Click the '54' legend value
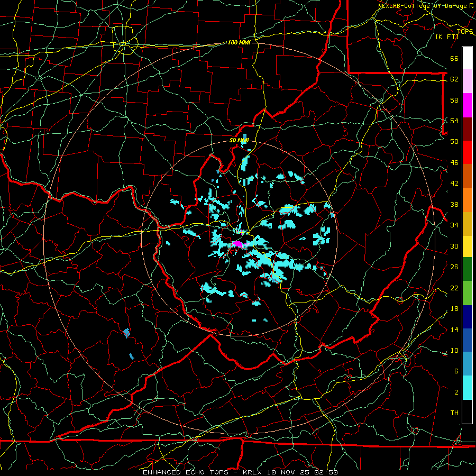Screen dimensions: 476x476 coord(454,121)
